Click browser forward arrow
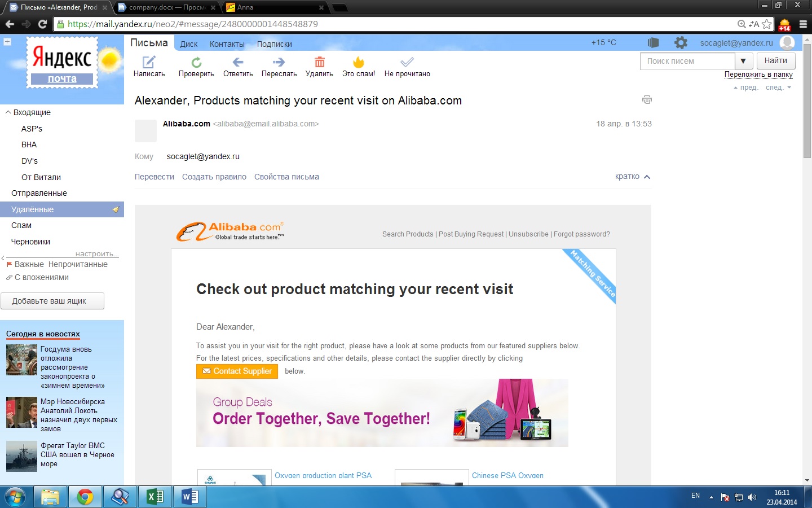Screen dimensions: 812x508 coord(26,24)
